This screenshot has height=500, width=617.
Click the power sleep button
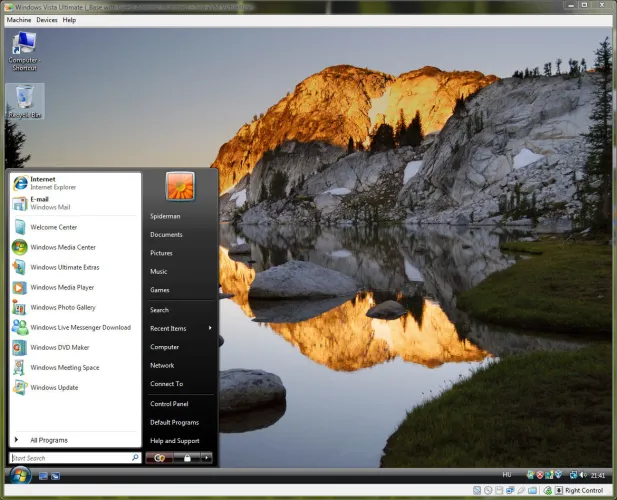point(159,458)
